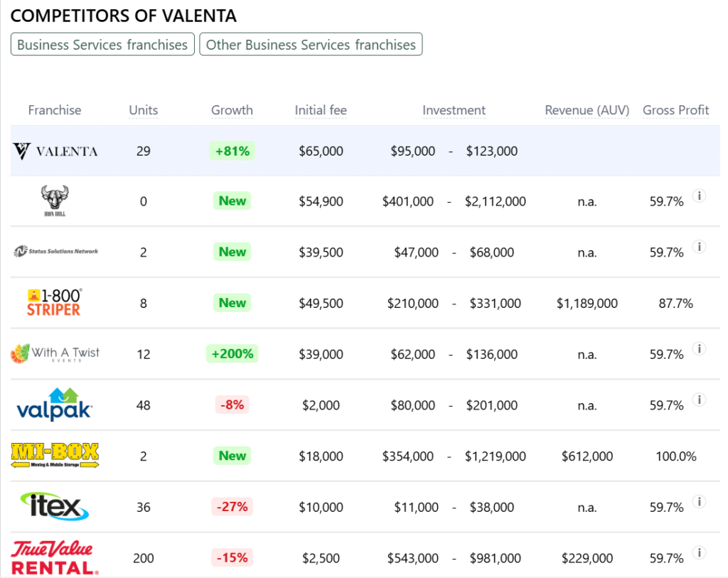
Task: Select the Investment column header
Action: (454, 110)
